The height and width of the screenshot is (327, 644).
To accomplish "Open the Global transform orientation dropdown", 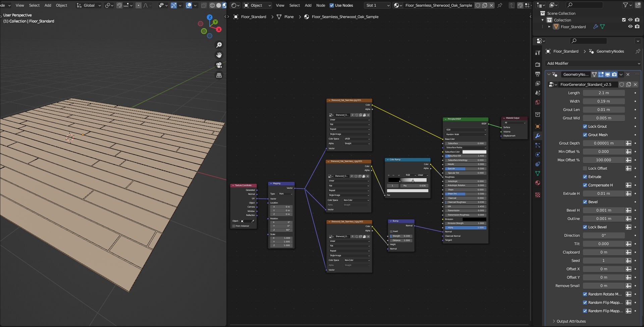I will 89,5.
